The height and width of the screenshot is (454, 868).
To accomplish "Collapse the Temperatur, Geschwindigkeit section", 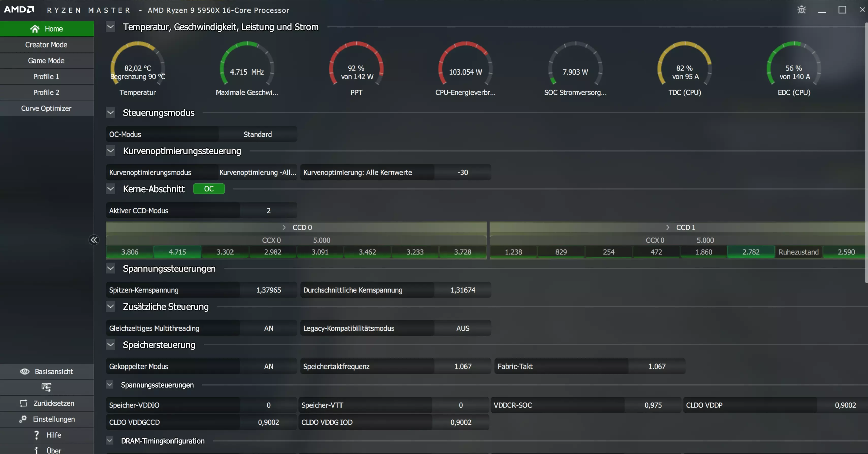I will tap(111, 27).
